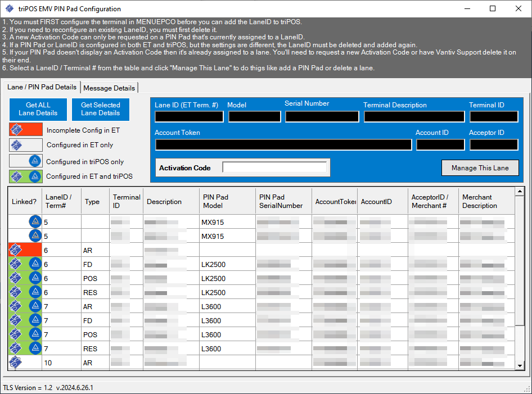Click the RES type cell in lane 6 row

point(96,292)
